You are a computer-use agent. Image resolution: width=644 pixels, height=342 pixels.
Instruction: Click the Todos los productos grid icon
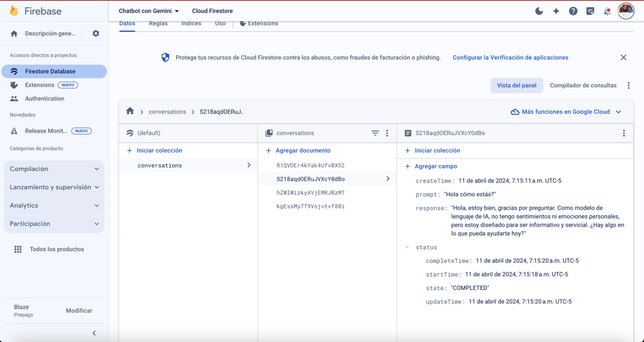click(18, 249)
